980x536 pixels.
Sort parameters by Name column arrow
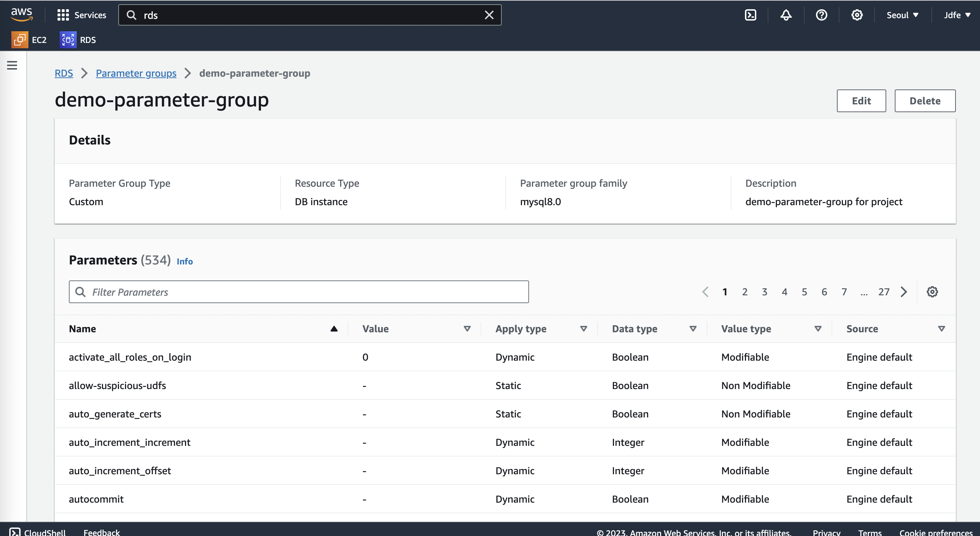tap(334, 329)
